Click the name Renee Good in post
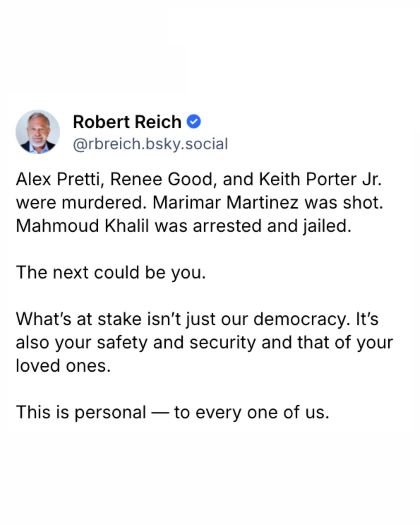420x525 pixels. (161, 180)
